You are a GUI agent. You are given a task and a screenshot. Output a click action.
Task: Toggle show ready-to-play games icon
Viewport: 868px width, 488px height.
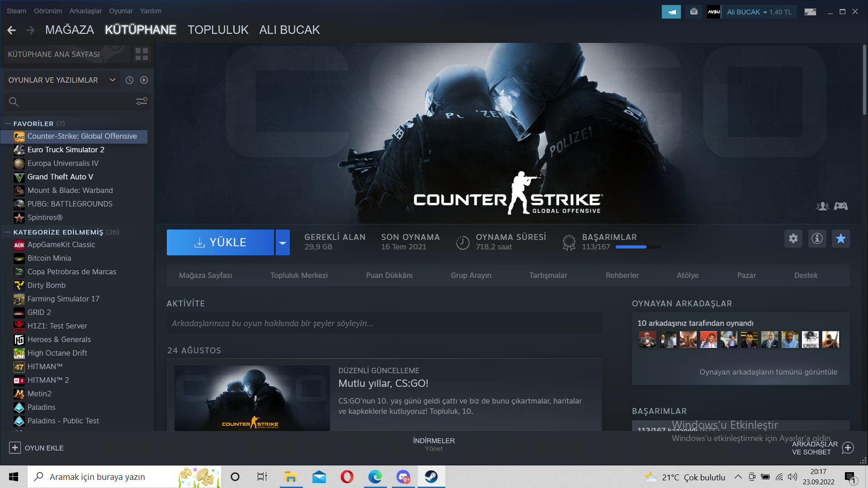(144, 80)
